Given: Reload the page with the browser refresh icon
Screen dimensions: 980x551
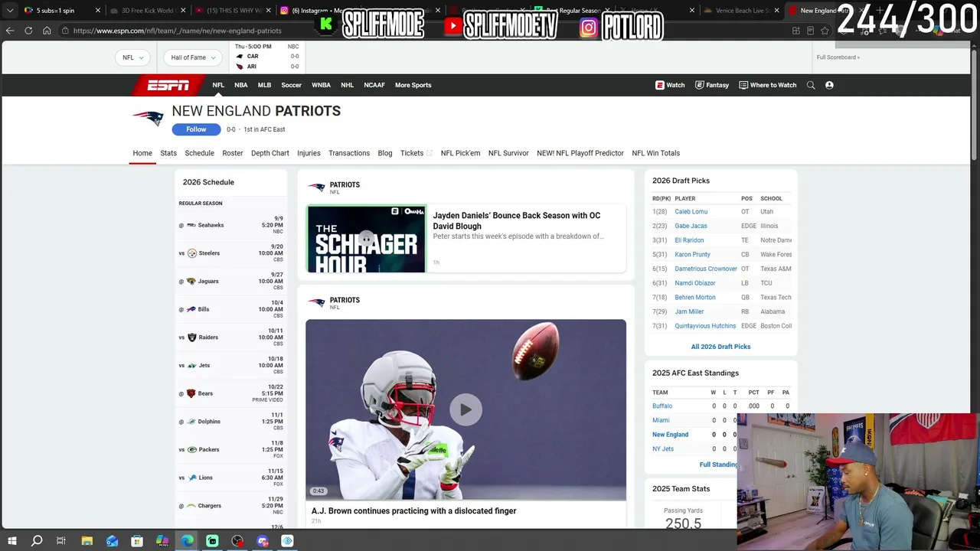Looking at the screenshot, I should point(28,31).
